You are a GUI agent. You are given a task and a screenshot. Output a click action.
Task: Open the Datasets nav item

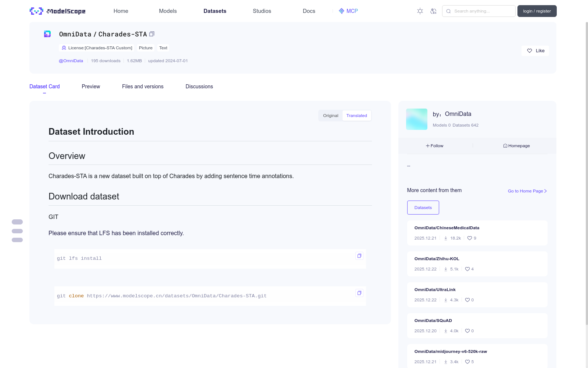[x=215, y=11]
